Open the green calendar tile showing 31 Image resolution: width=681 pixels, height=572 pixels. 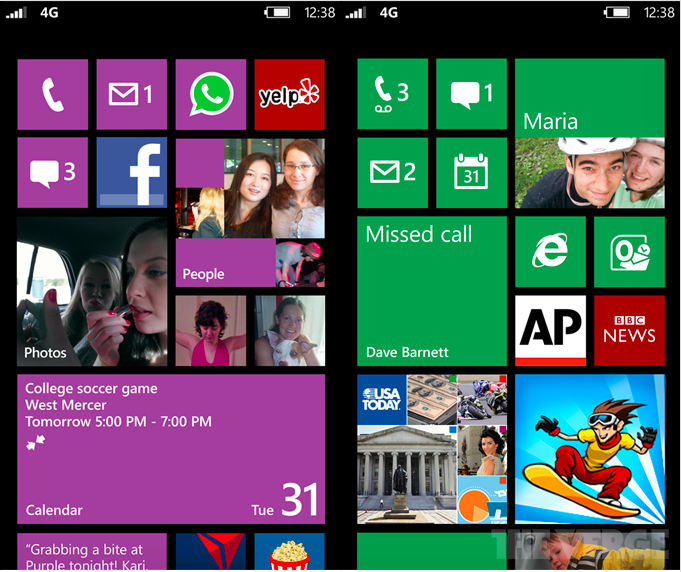[x=471, y=172]
